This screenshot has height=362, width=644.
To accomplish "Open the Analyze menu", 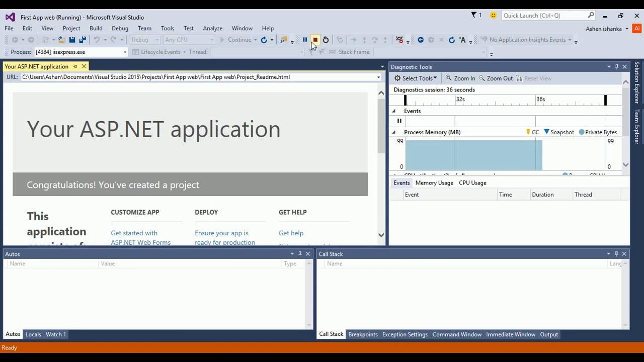I will click(212, 28).
